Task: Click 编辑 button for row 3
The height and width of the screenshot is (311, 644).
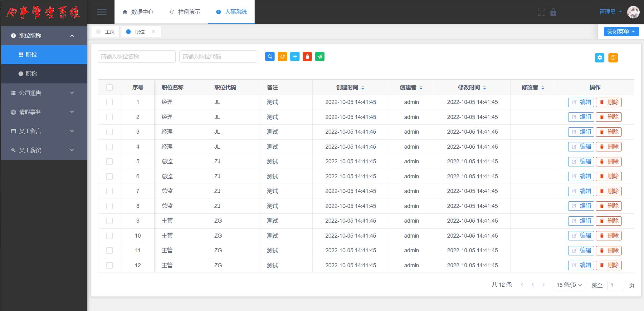Action: coord(581,132)
